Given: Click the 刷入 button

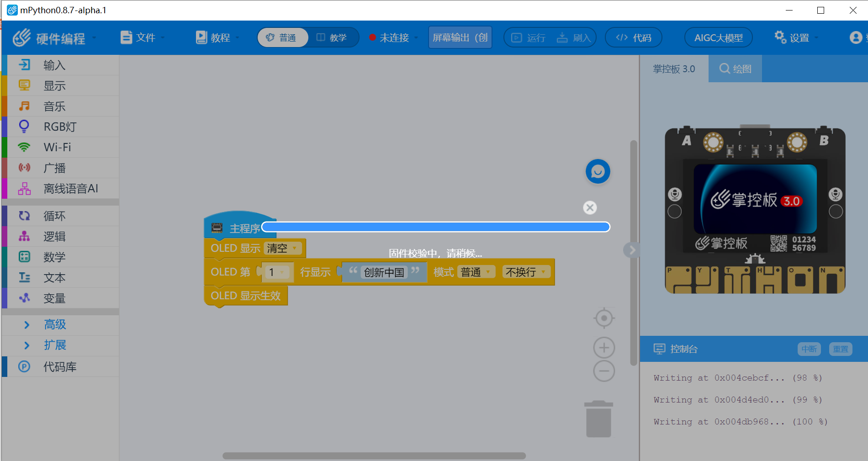Looking at the screenshot, I should click(x=574, y=37).
